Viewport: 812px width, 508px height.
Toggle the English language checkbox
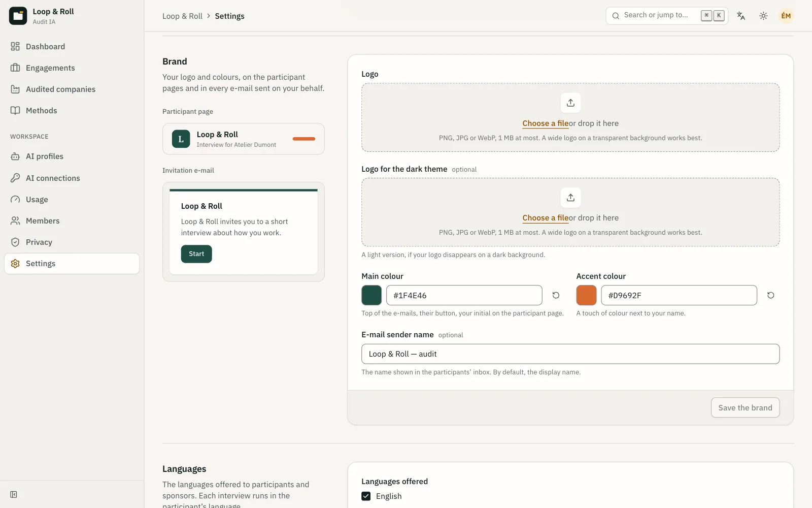[366, 496]
